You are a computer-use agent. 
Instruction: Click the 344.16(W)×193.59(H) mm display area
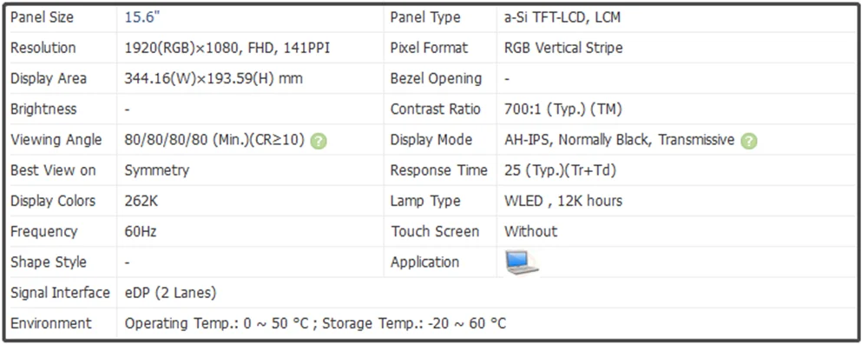214,79
